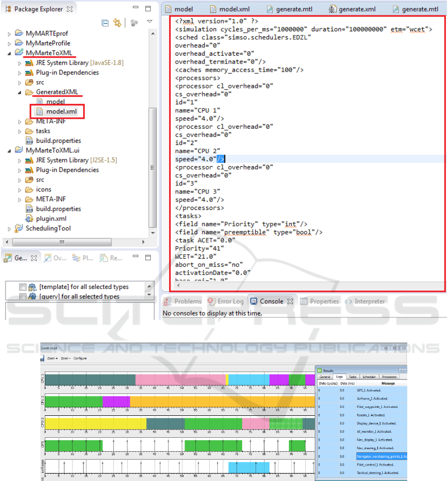Select model.xml in GeneratedXML folder
The height and width of the screenshot is (481, 448).
[x=61, y=111]
